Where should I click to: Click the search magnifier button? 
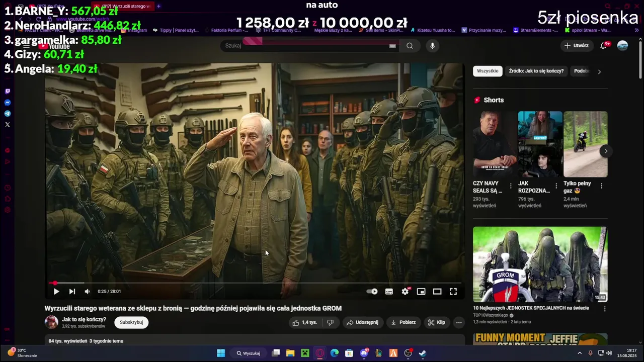[x=410, y=46]
